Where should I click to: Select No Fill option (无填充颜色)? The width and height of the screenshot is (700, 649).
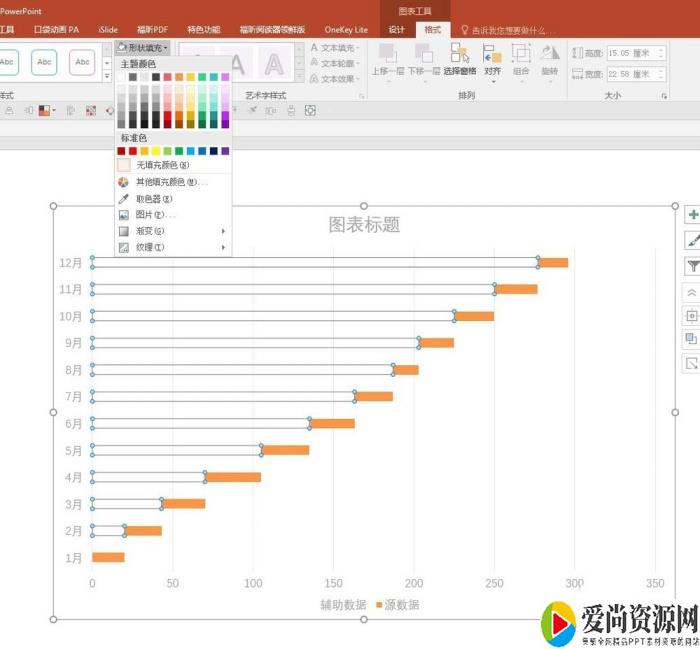(x=162, y=165)
